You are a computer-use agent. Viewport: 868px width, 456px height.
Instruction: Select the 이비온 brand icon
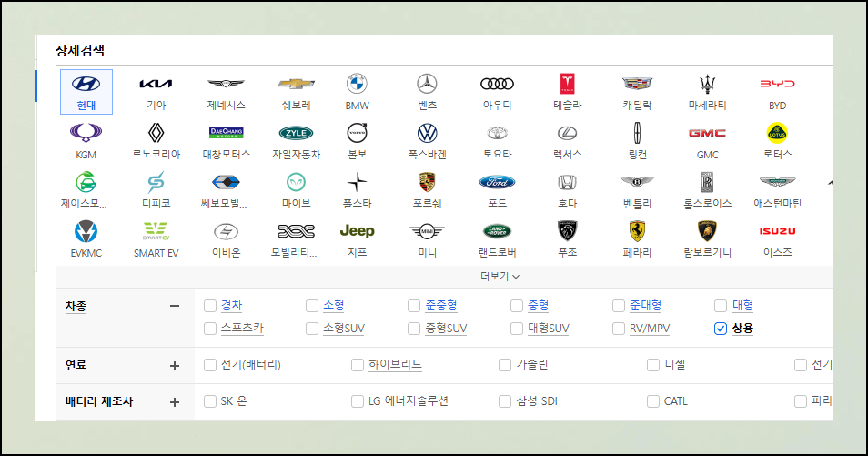point(226,231)
